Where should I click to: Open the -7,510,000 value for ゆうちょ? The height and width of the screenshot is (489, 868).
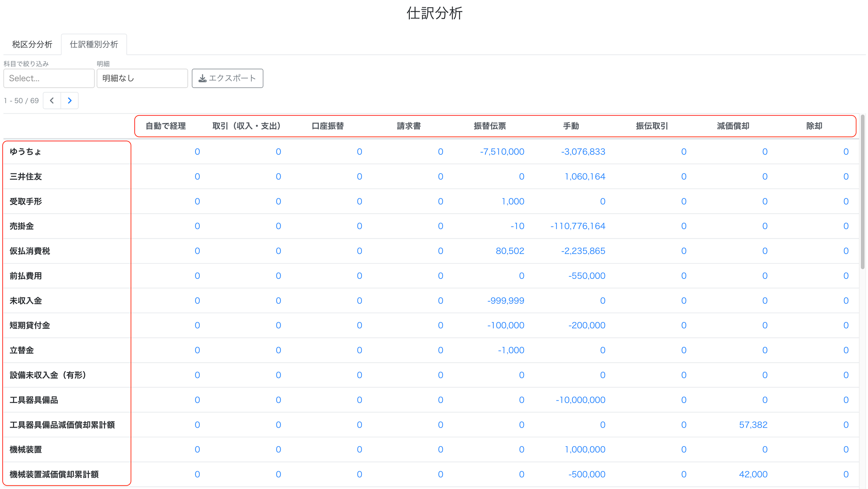(502, 152)
